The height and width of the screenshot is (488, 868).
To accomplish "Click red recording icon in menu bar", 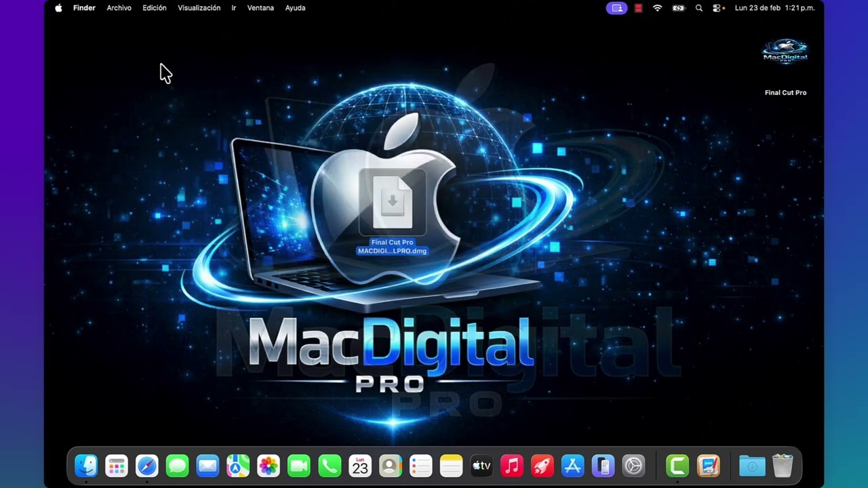I will click(x=638, y=8).
